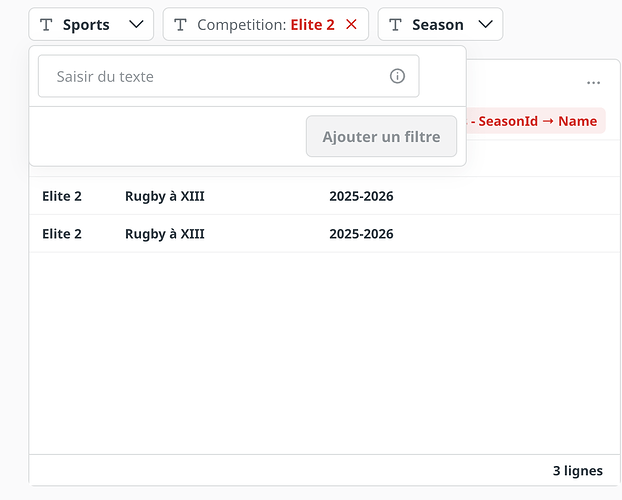Select the Elite 2 cell in the middle row
Image resolution: width=622 pixels, height=500 pixels.
click(62, 196)
